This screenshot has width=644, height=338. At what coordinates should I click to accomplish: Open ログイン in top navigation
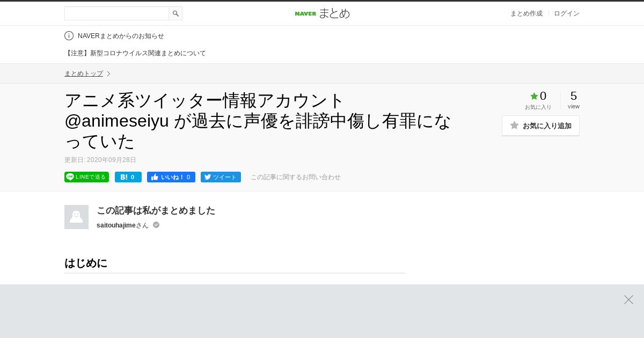[567, 13]
